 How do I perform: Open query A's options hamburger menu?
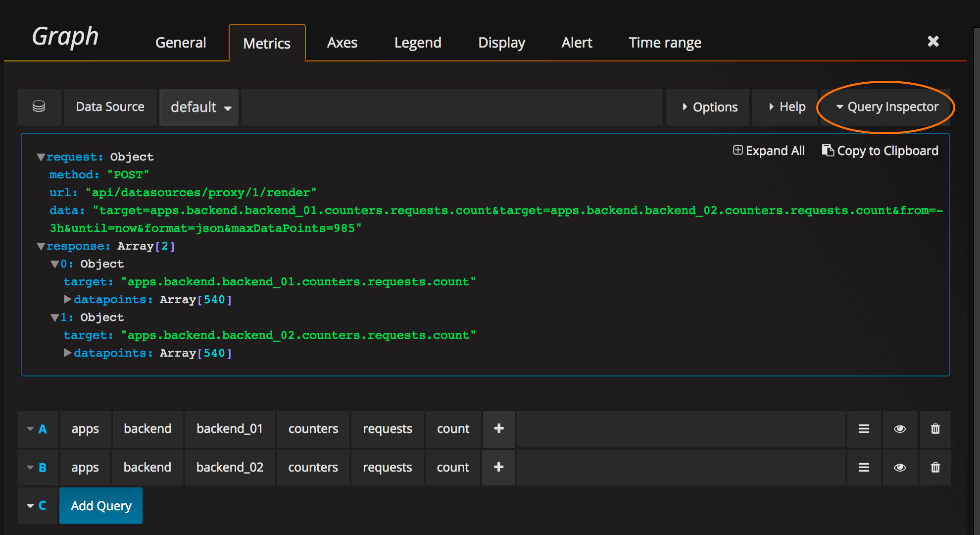(x=864, y=429)
